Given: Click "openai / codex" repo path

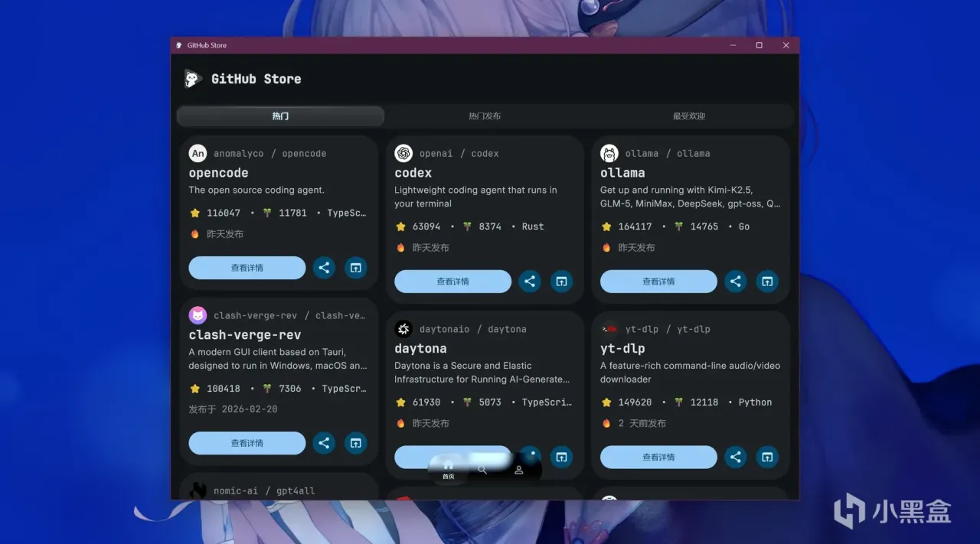Looking at the screenshot, I should pos(459,154).
